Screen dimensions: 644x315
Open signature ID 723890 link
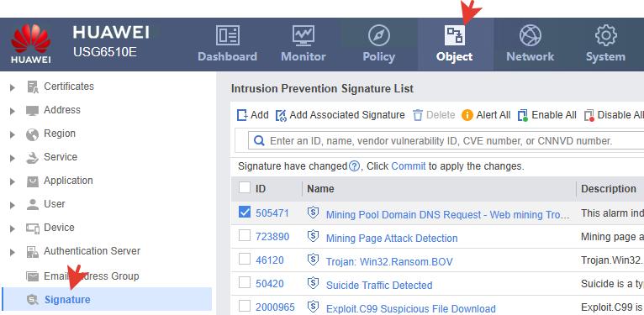[272, 237]
